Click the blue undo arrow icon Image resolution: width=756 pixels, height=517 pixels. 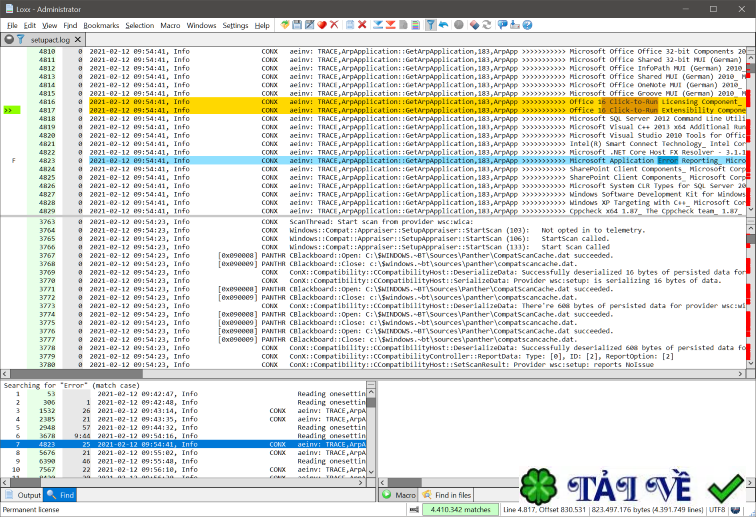tap(443, 24)
